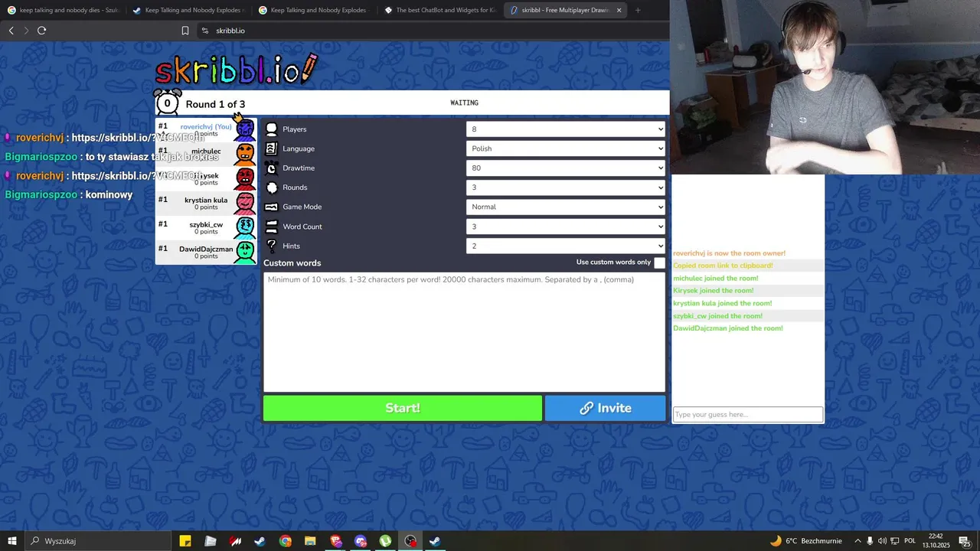Click into the Custom words text area
The width and height of the screenshot is (980, 551).
(464, 331)
